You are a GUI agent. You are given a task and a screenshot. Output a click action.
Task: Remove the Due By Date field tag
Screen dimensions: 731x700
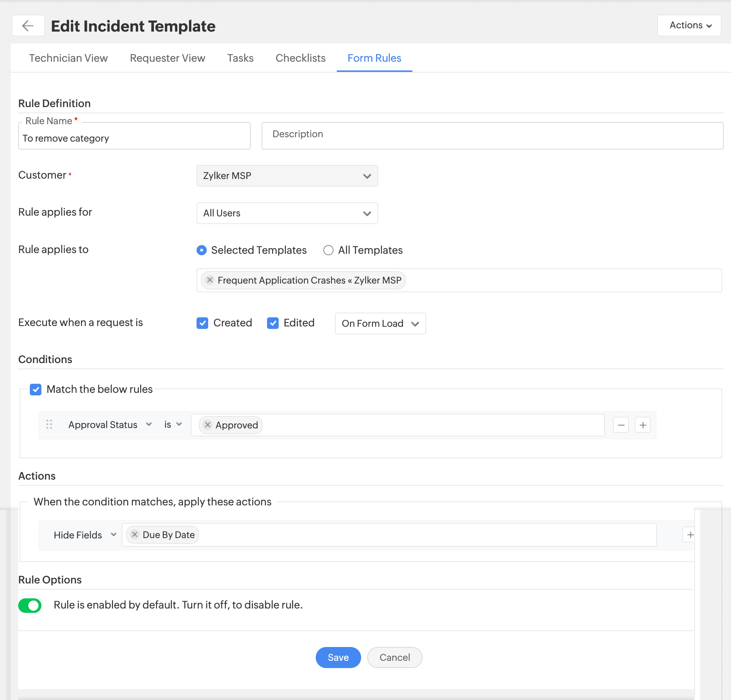coord(135,534)
